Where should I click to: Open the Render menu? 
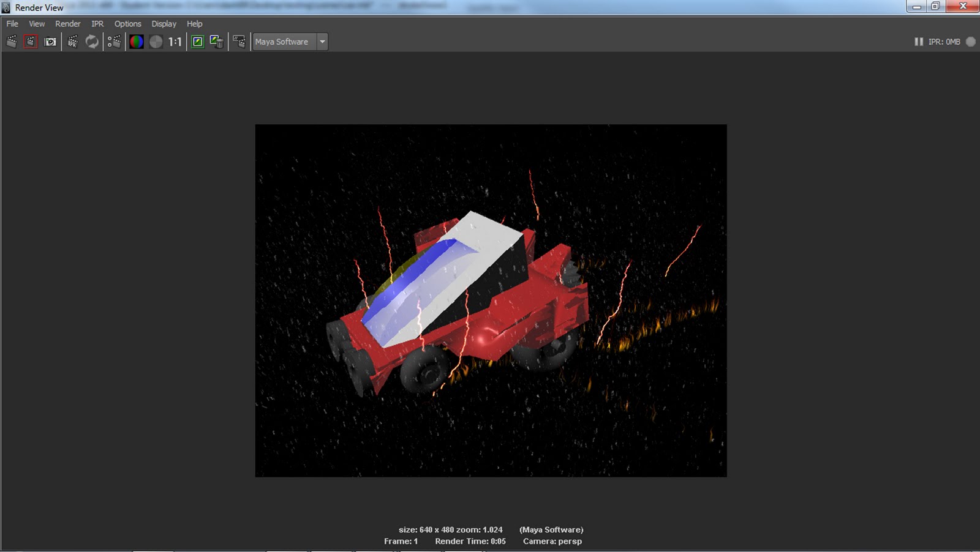[68, 24]
